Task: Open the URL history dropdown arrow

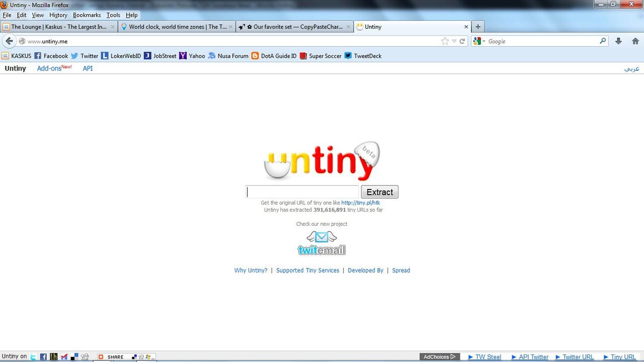Action: 454,41
